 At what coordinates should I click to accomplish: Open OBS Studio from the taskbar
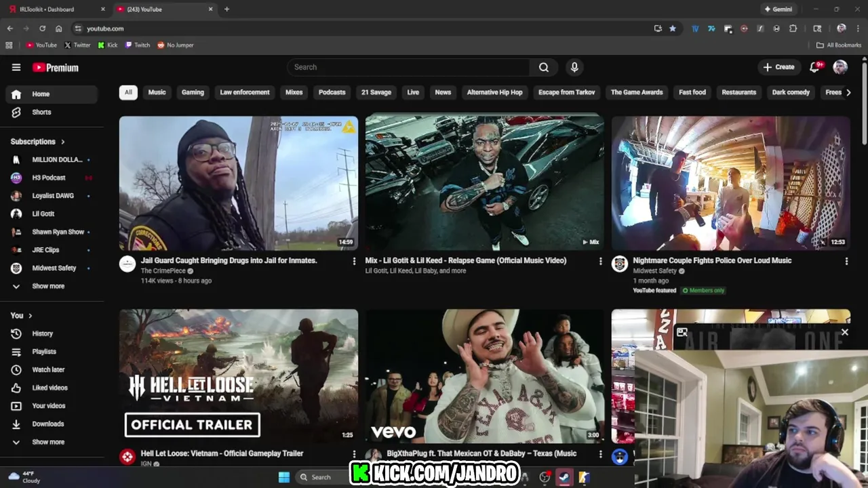(x=545, y=477)
